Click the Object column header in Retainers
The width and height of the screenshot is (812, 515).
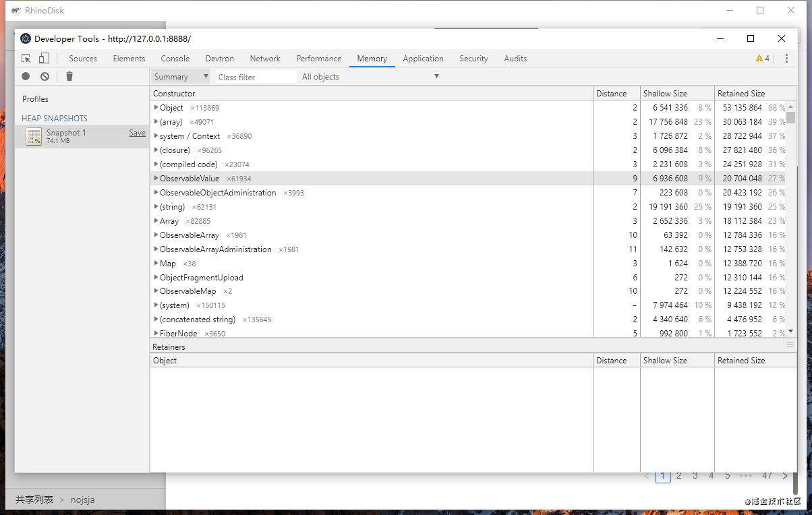371,360
